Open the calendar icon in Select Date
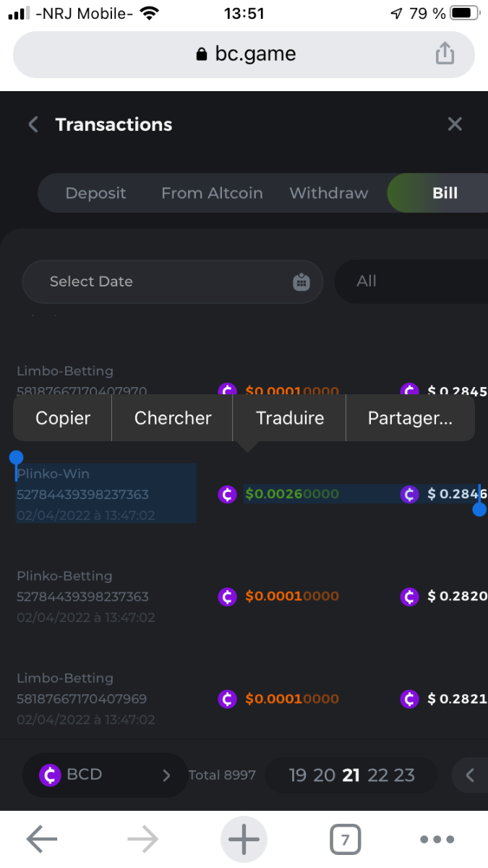The height and width of the screenshot is (868, 488). [301, 281]
